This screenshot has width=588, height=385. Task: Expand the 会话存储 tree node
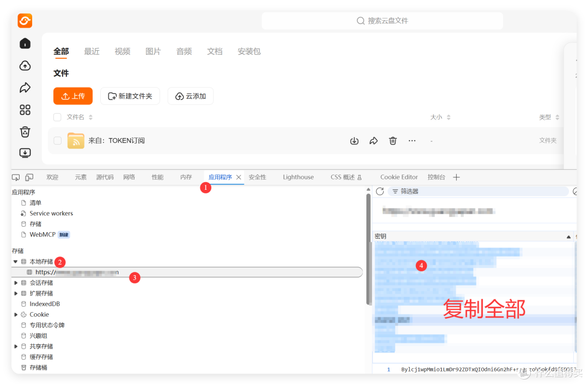(16, 283)
